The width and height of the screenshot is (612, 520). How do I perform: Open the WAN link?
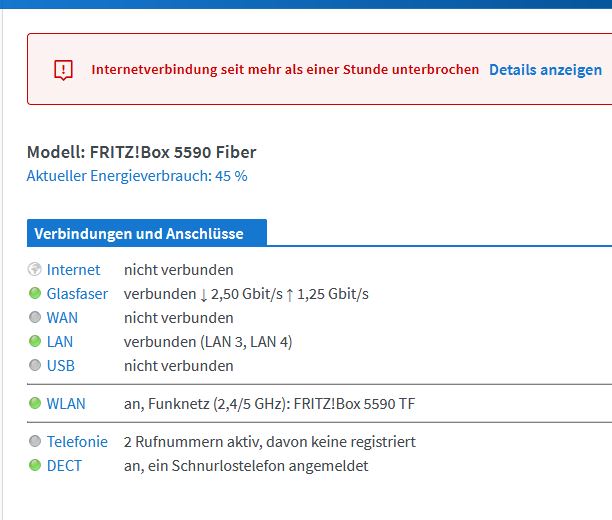point(62,318)
